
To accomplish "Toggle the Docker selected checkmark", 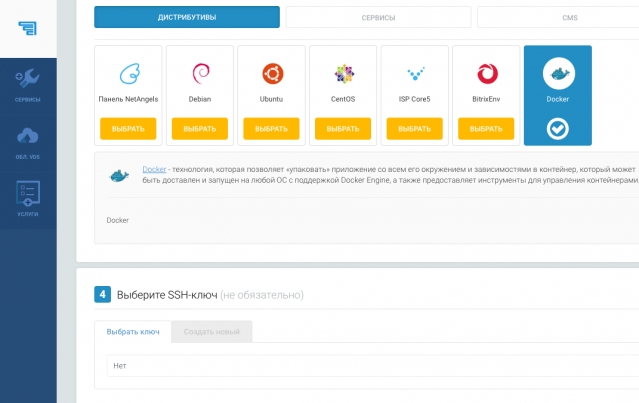I will pyautogui.click(x=557, y=129).
